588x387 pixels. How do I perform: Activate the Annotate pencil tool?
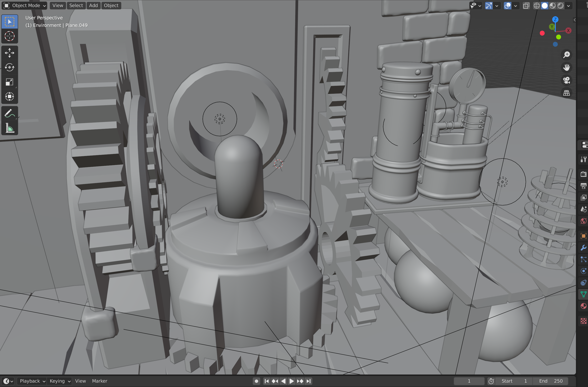point(10,113)
